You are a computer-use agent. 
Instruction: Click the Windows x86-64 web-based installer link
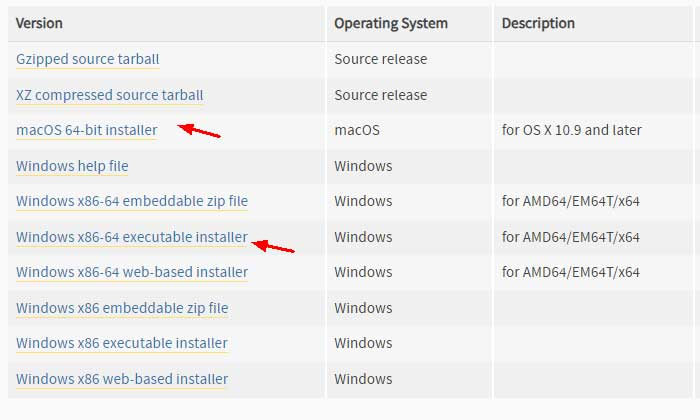pos(132,272)
